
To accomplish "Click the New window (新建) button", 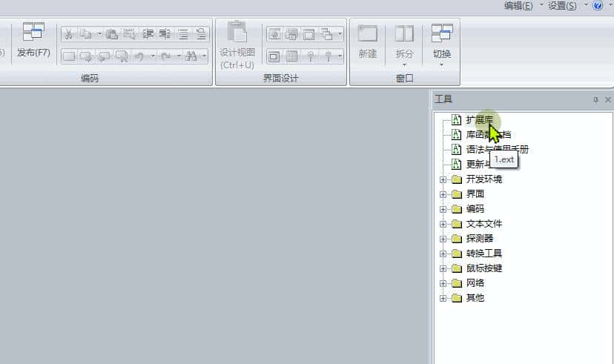I will coord(367,42).
